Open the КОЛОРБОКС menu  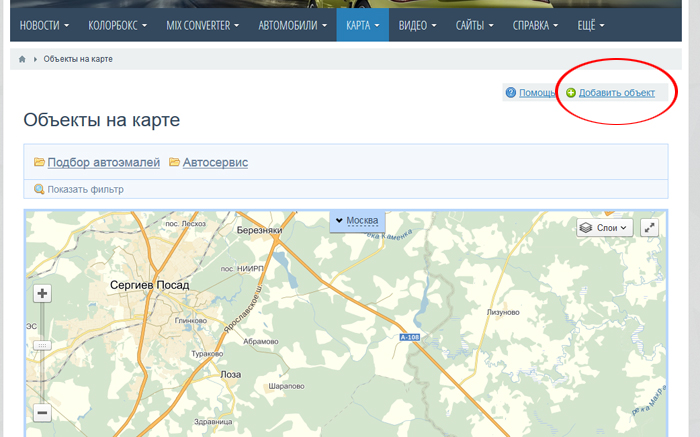click(x=117, y=25)
